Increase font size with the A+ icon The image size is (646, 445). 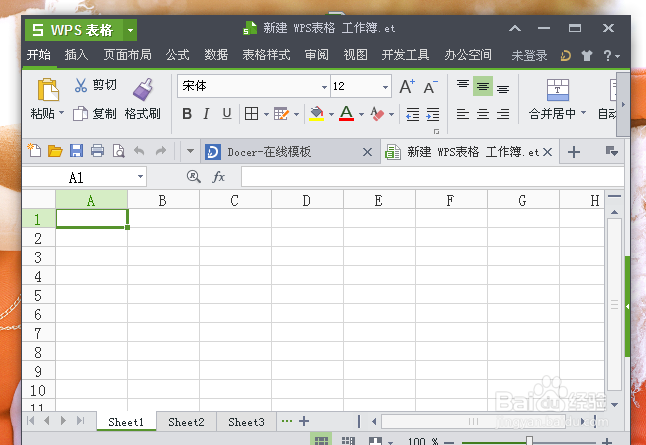pos(407,87)
